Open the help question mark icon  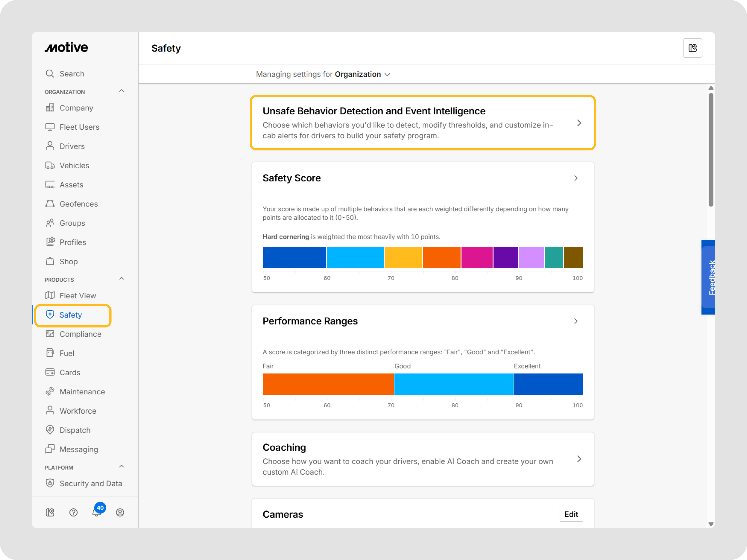pos(73,513)
